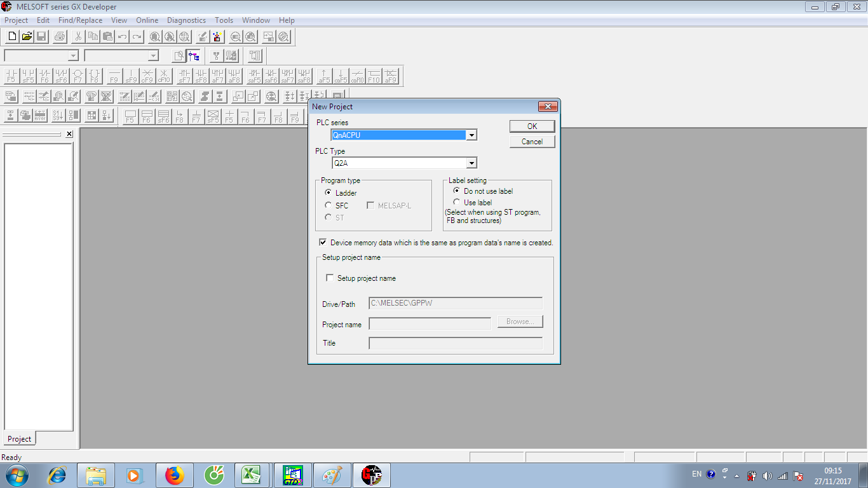Select the aF5 rising edge arrow icon
The width and height of the screenshot is (868, 488).
pyautogui.click(x=324, y=77)
